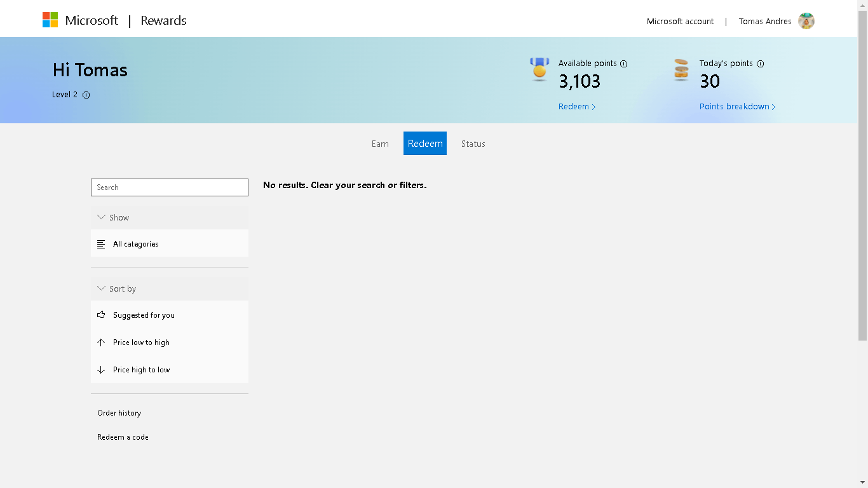Click the Level 2 text
Image resolution: width=868 pixels, height=488 pixels.
[65, 95]
